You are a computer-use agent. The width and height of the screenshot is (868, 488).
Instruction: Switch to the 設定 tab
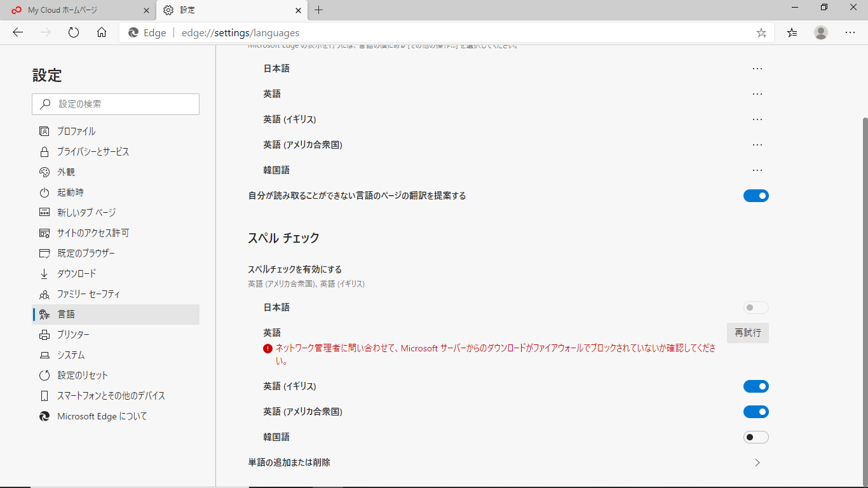click(x=232, y=10)
